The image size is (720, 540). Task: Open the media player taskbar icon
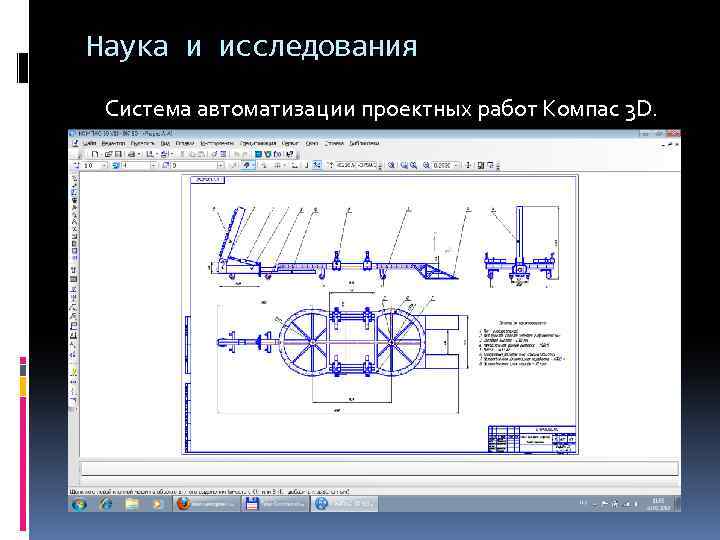pyautogui.click(x=158, y=504)
